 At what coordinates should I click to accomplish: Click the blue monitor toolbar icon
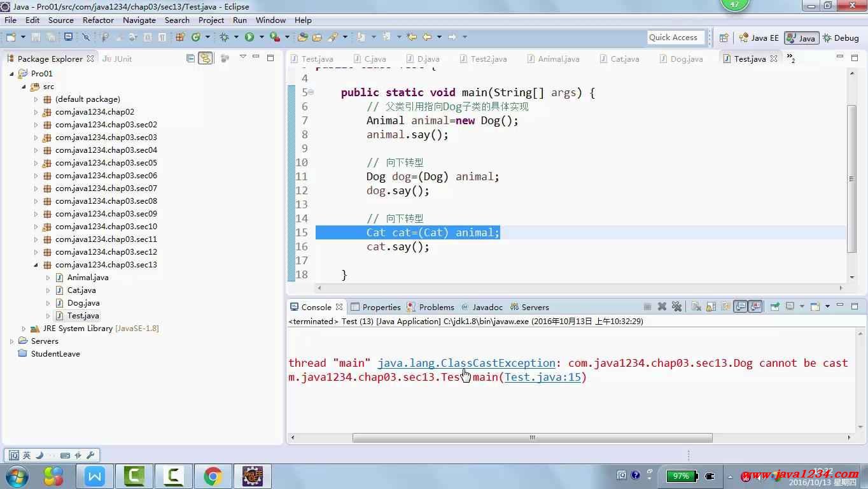[68, 37]
